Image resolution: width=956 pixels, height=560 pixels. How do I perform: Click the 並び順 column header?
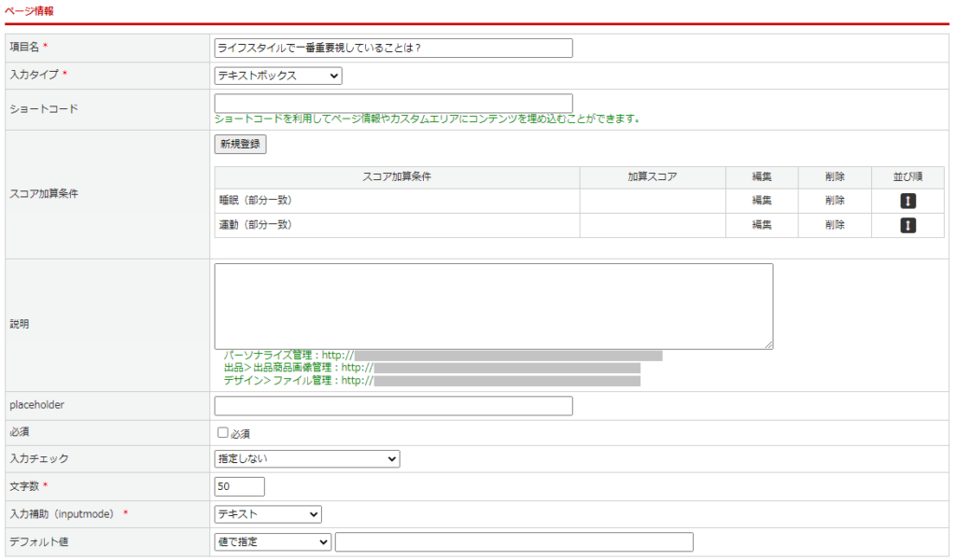click(908, 176)
